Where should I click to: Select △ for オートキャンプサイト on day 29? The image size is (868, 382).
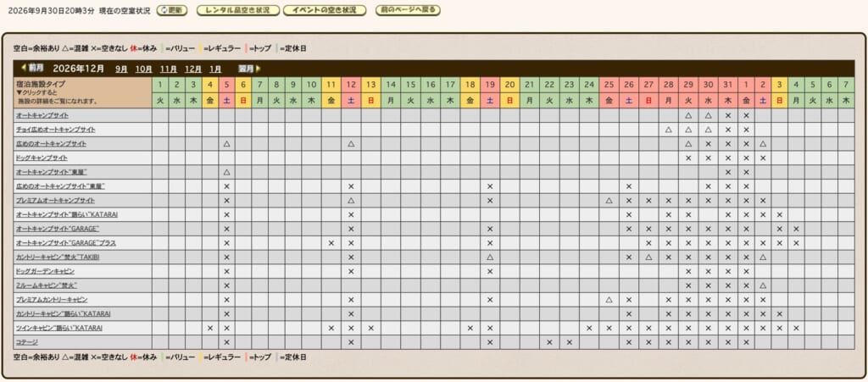(x=688, y=115)
